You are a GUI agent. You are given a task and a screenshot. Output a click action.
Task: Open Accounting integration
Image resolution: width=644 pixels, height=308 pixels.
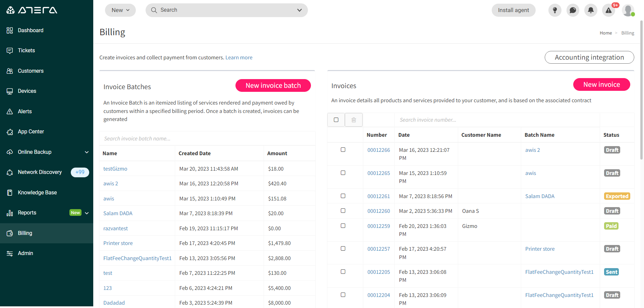coord(589,57)
